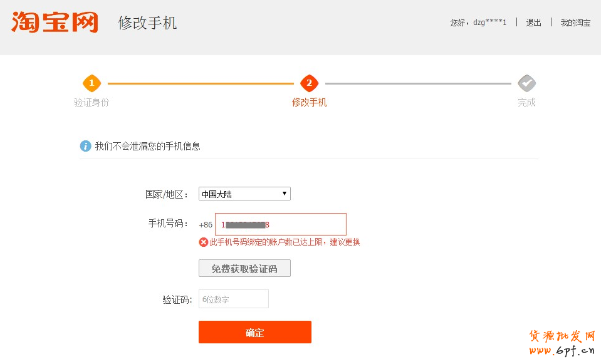Select the 修改手机 step label

tap(309, 102)
